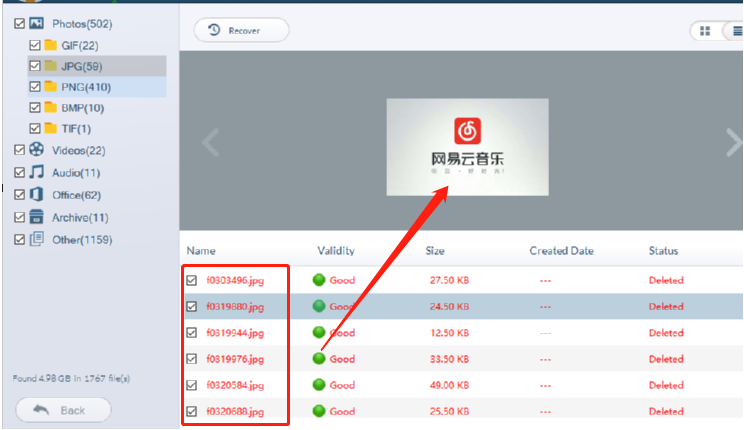The height and width of the screenshot is (430, 744).
Task: Show previous image with left arrow
Action: (211, 142)
